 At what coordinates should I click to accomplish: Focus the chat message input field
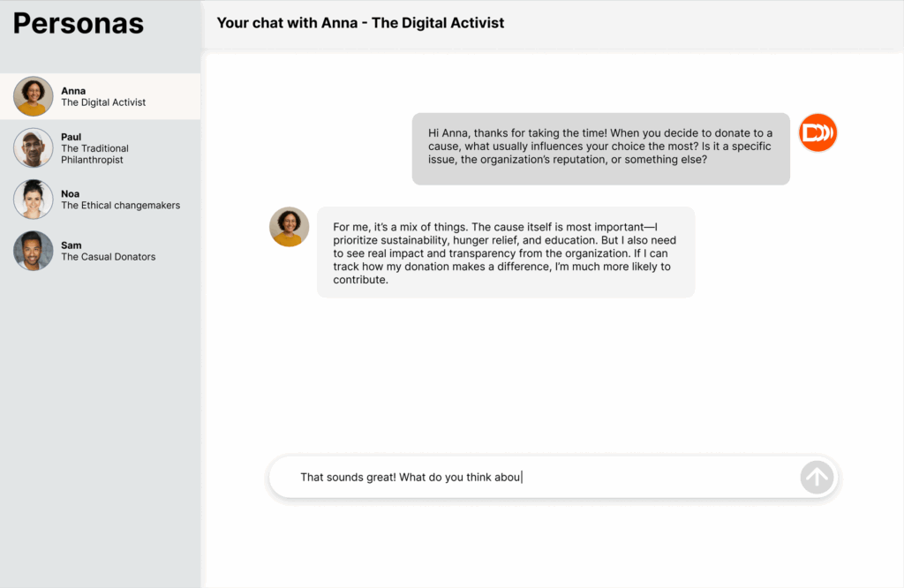point(530,478)
